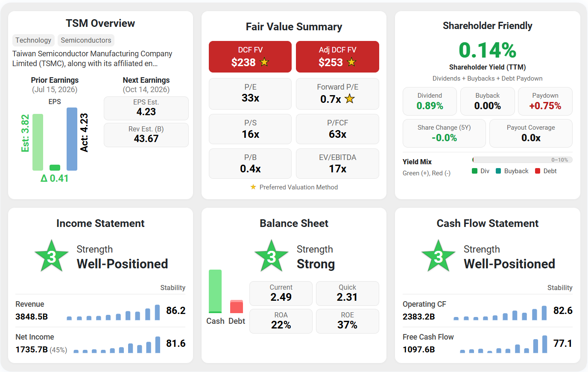
Task: Click the Preferred Valuation Method legend star
Action: coord(253,187)
